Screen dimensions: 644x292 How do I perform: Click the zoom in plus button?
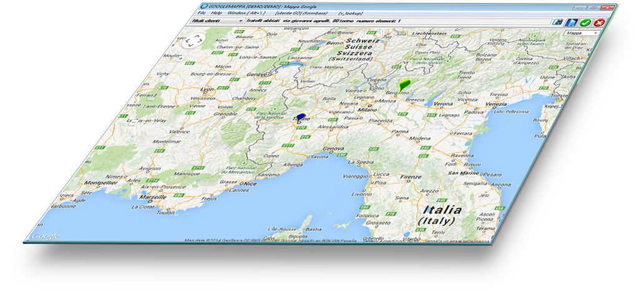coord(180,59)
